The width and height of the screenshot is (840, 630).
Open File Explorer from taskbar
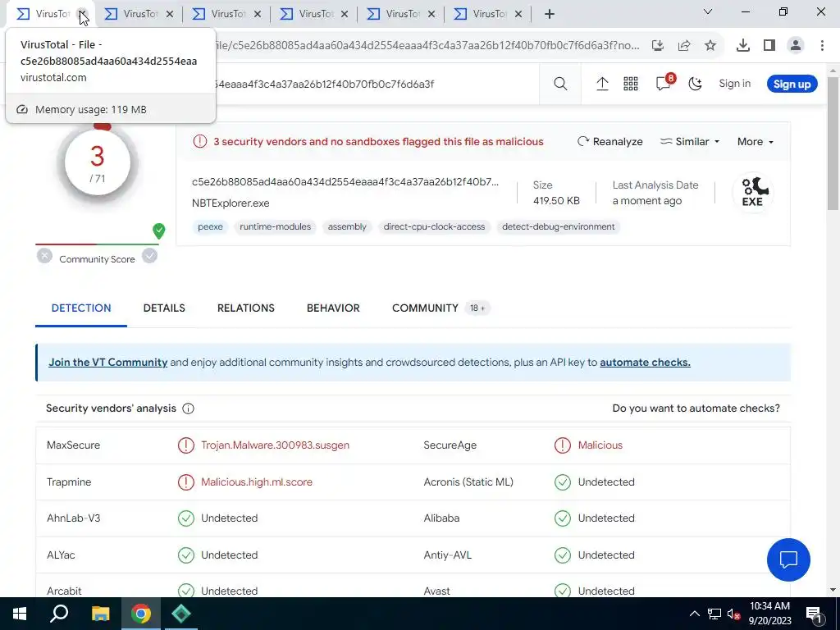point(100,614)
